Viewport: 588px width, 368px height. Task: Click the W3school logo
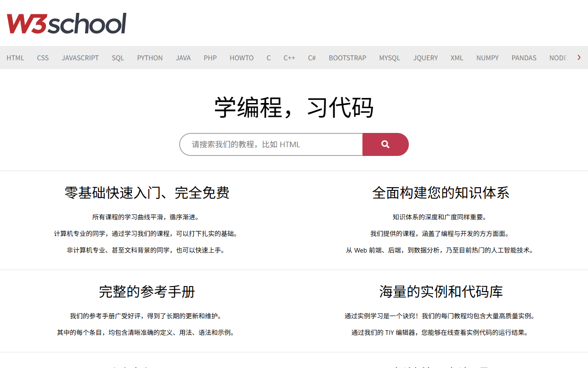(x=67, y=23)
